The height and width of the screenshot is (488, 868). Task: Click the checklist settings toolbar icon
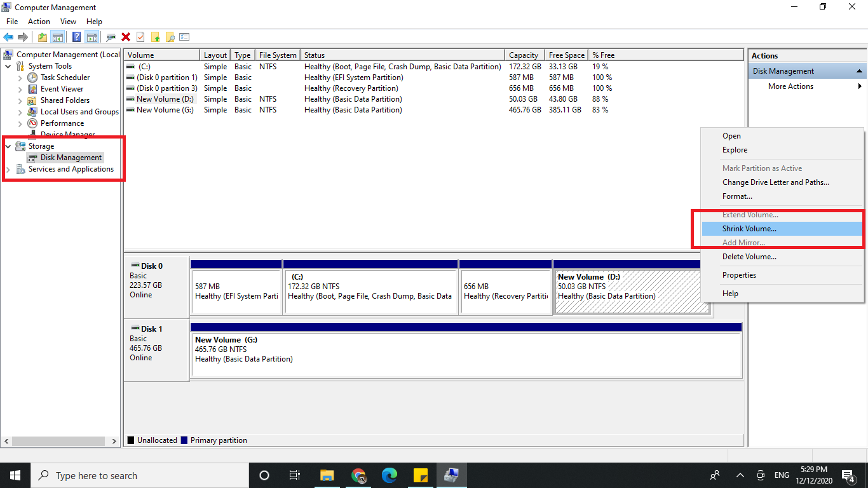pos(185,37)
